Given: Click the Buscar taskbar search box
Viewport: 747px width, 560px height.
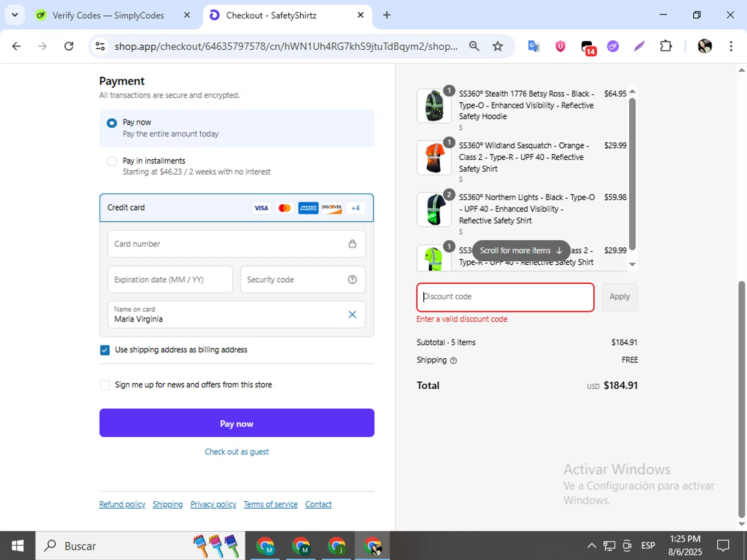Looking at the screenshot, I should coord(140,546).
